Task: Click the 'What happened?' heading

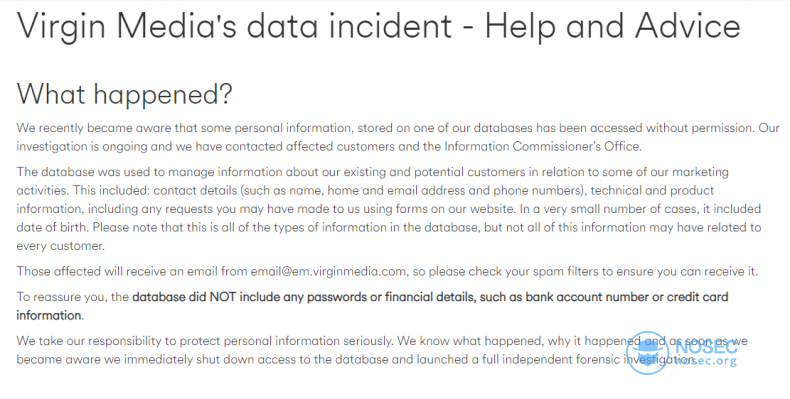Action: [124, 94]
